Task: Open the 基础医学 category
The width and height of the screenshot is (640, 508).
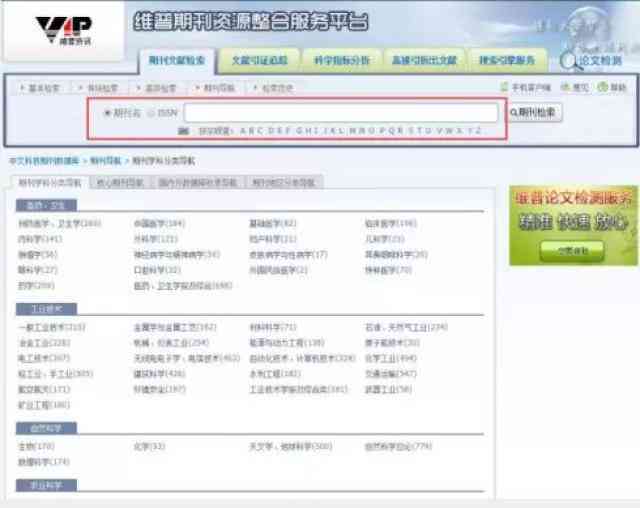Action: coord(273,224)
